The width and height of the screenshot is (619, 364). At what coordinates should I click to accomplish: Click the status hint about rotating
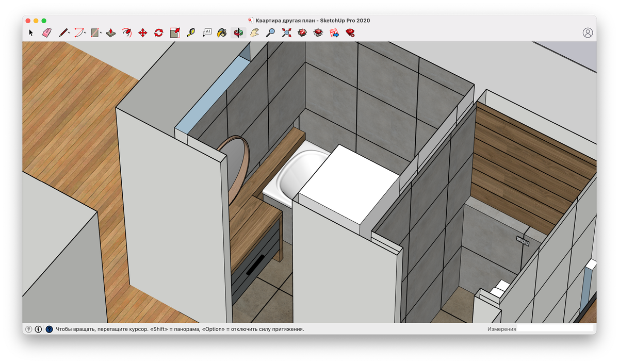[180, 329]
